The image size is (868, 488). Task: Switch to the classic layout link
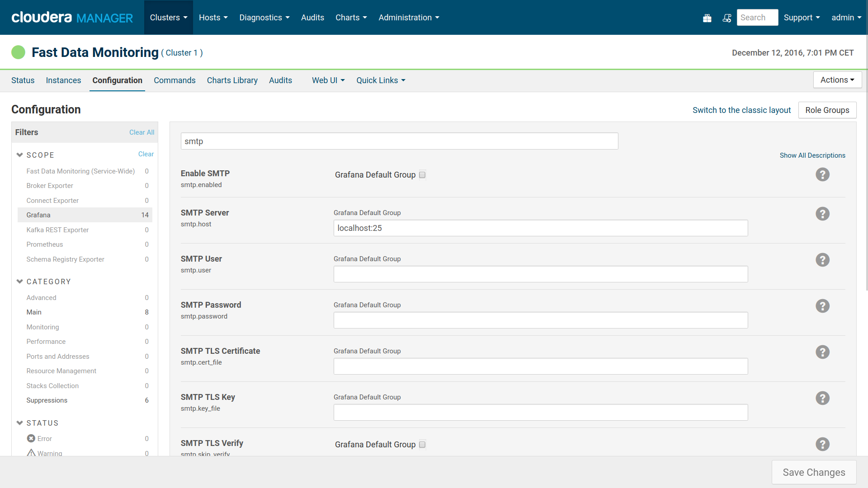click(741, 110)
